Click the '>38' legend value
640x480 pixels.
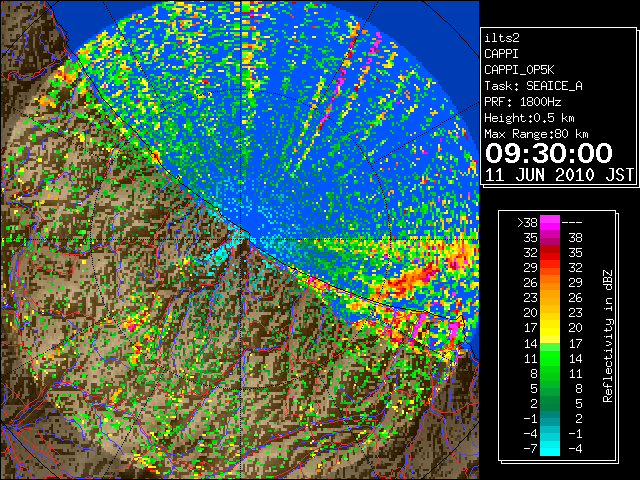pos(527,222)
